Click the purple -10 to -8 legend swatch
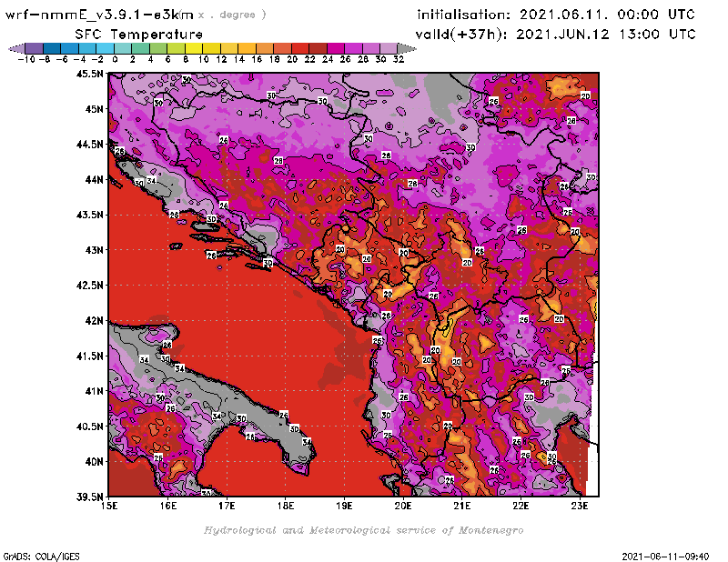The image size is (728, 562). click(x=35, y=48)
